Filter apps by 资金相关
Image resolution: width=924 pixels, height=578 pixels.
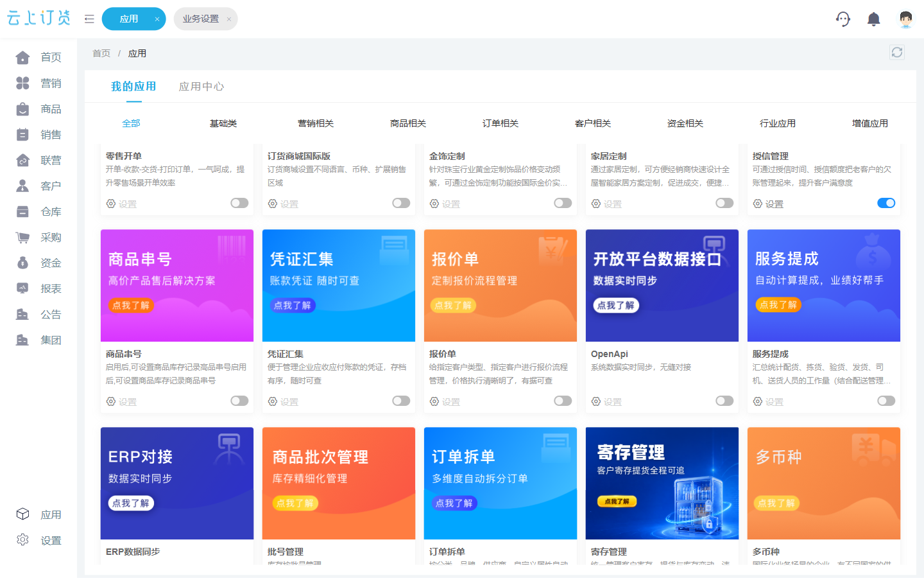point(685,123)
